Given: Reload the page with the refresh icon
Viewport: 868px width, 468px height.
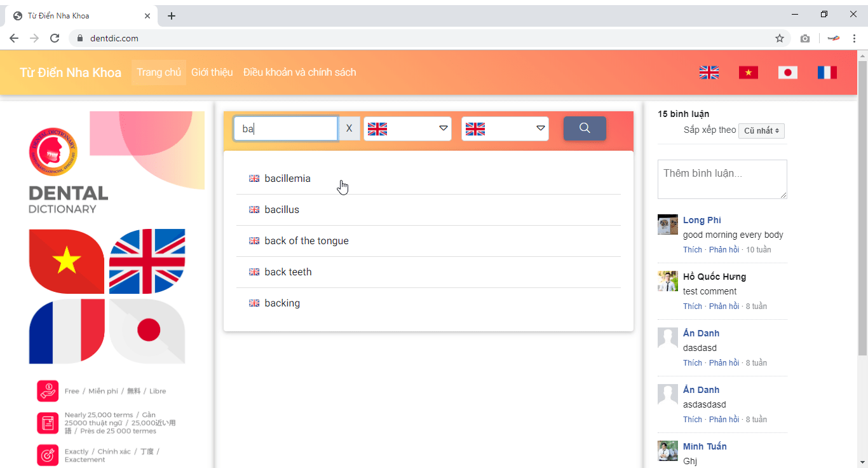Looking at the screenshot, I should (55, 38).
